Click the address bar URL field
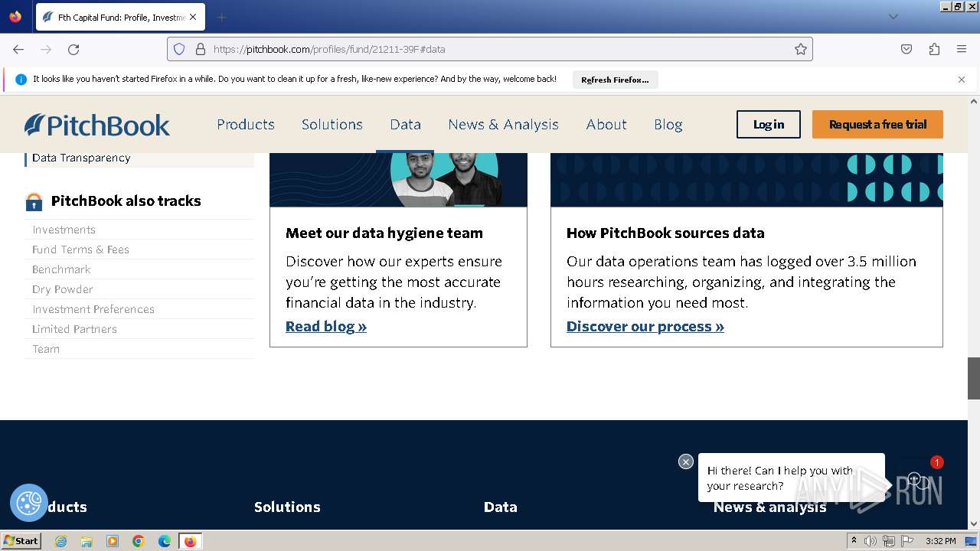Screen dimensions: 980x551 (x=490, y=49)
